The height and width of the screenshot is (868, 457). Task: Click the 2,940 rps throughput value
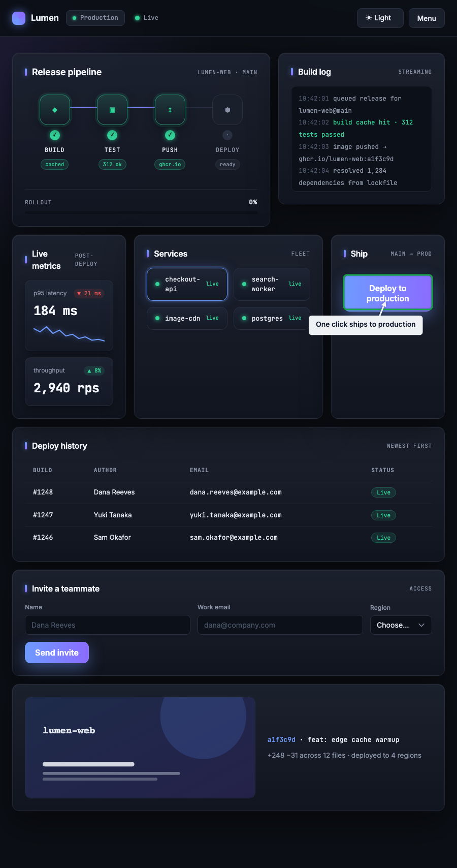(x=67, y=388)
